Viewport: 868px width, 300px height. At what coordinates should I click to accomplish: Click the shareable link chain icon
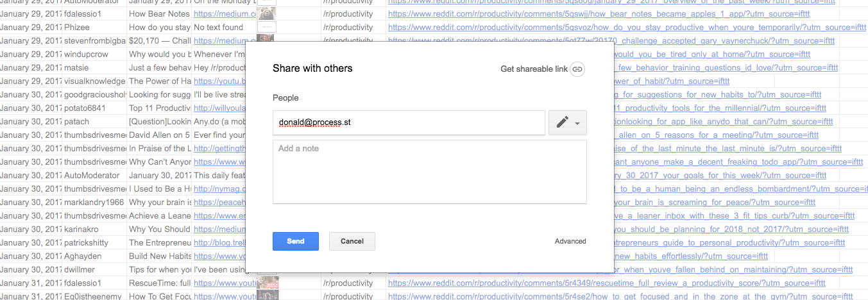[577, 69]
